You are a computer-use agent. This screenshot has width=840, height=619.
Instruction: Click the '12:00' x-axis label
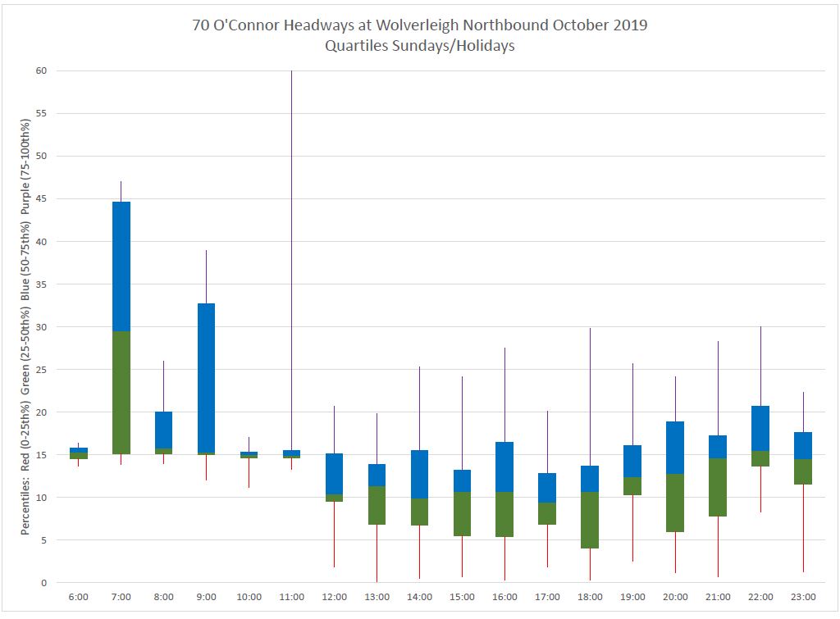pyautogui.click(x=334, y=597)
